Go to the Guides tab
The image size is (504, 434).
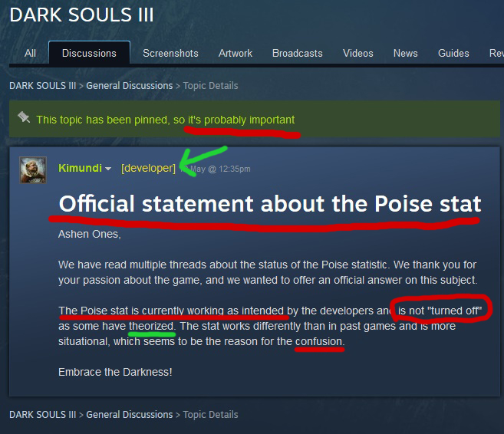(x=453, y=53)
